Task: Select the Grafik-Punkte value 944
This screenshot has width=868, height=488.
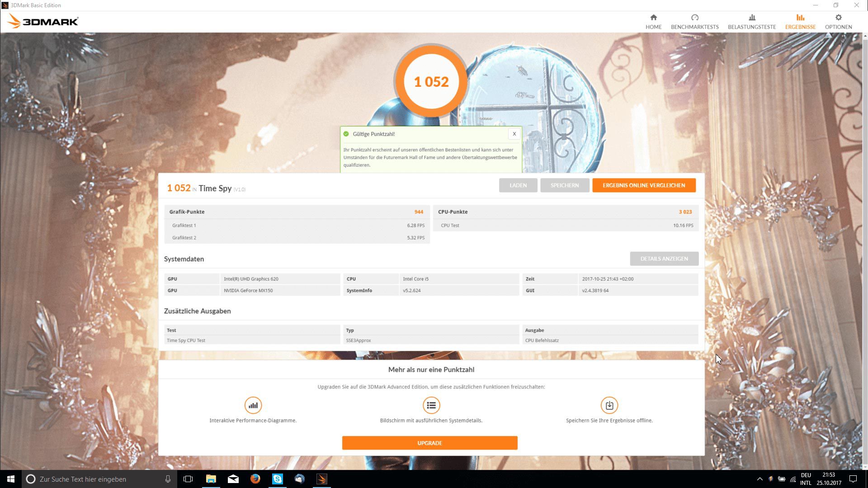Action: point(419,212)
